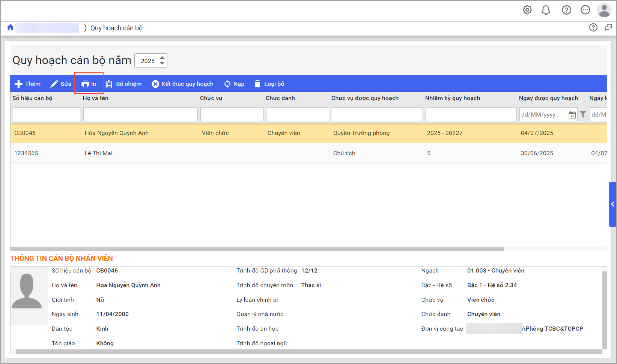
Task: Click Bổ nhiệm in the toolbar
Action: pos(123,84)
